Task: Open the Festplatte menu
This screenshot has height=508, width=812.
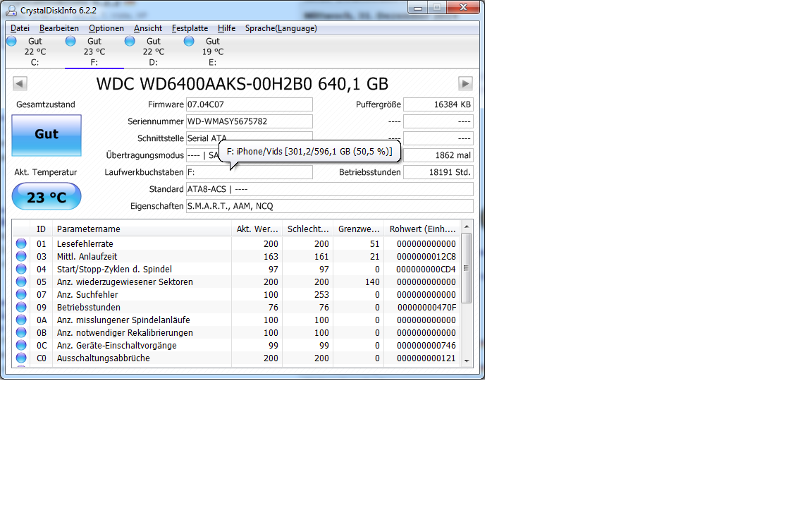Action: [x=190, y=28]
